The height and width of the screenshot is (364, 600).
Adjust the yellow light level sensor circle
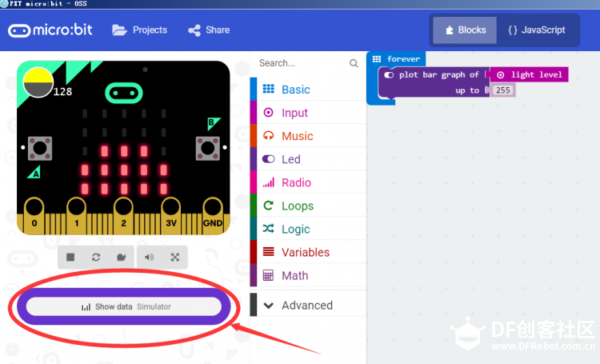pyautogui.click(x=38, y=82)
